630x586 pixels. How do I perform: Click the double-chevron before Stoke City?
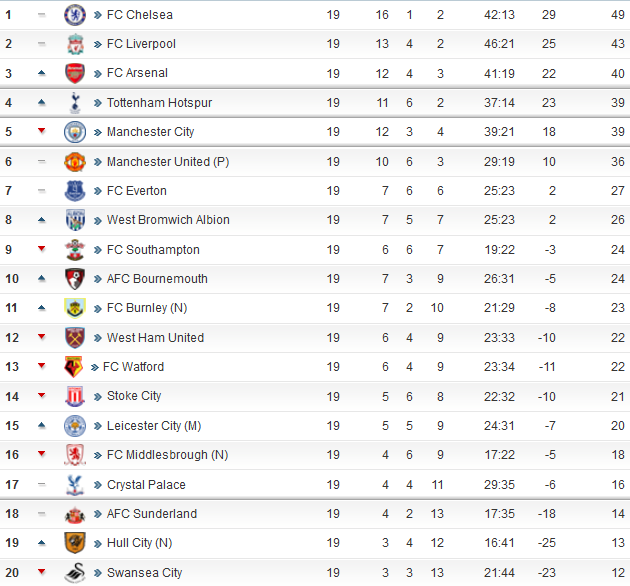point(98,397)
